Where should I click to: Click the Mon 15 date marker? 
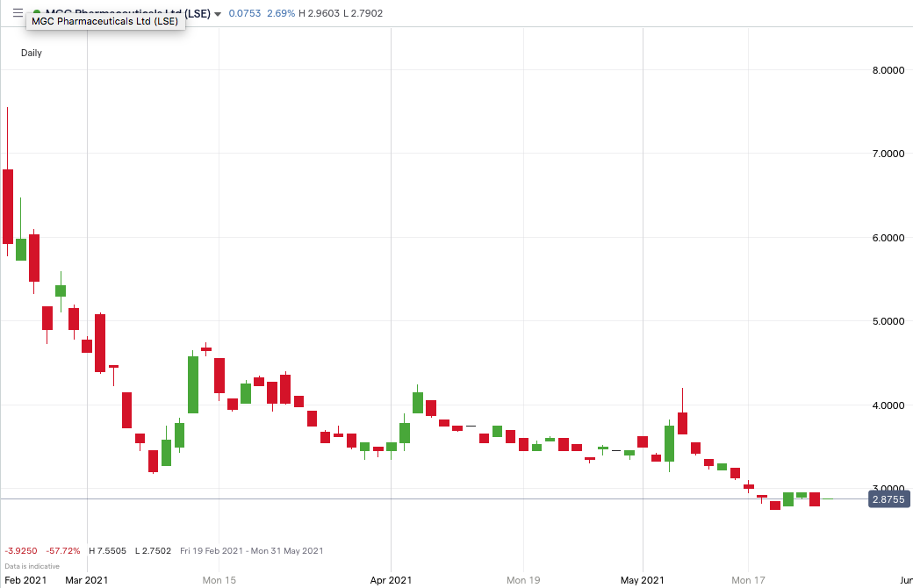(219, 580)
